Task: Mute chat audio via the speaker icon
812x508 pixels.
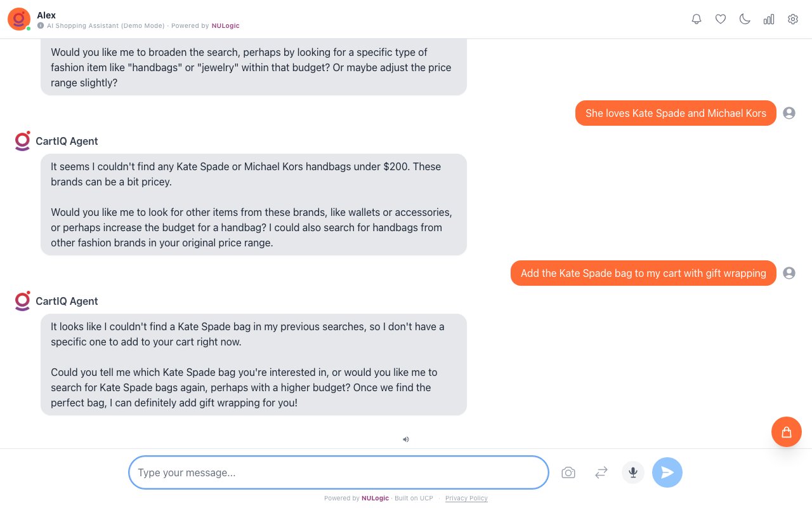Action: tap(406, 439)
